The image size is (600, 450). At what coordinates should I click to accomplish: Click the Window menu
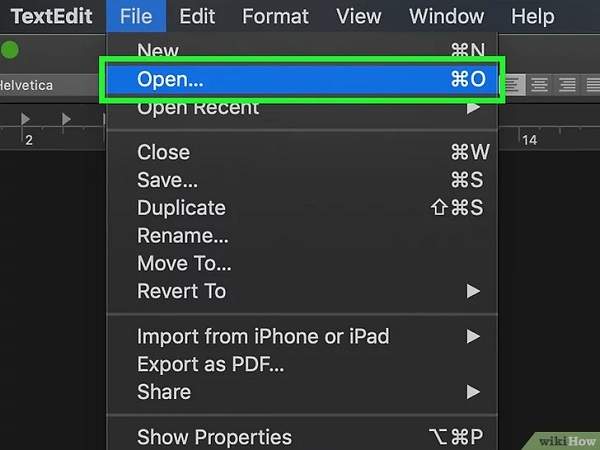[446, 16]
